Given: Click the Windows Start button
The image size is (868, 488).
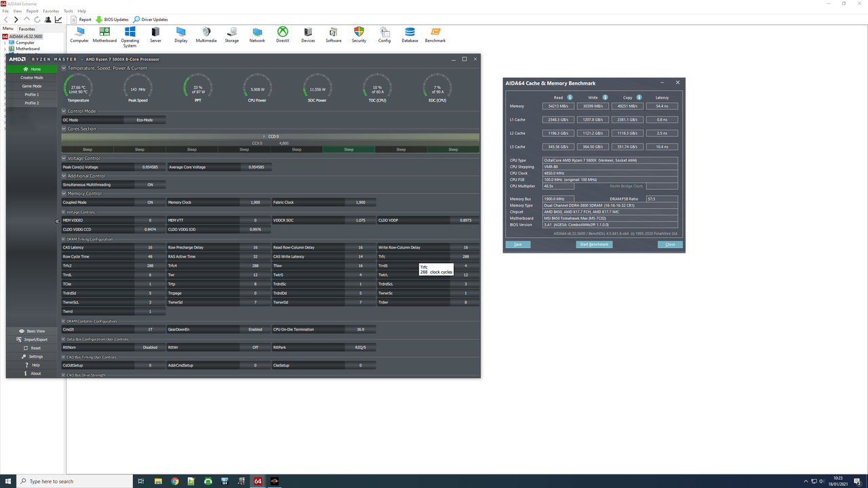Looking at the screenshot, I should coord(7,481).
